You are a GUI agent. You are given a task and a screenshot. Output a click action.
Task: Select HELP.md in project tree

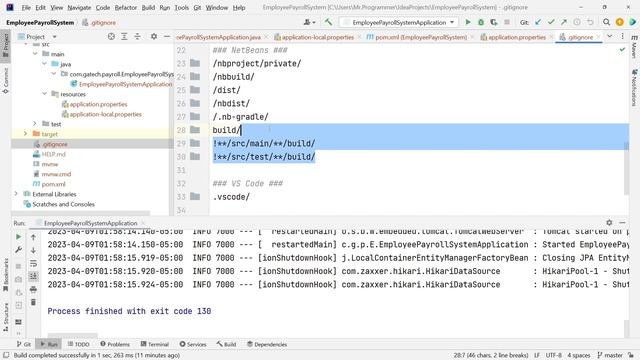53,154
